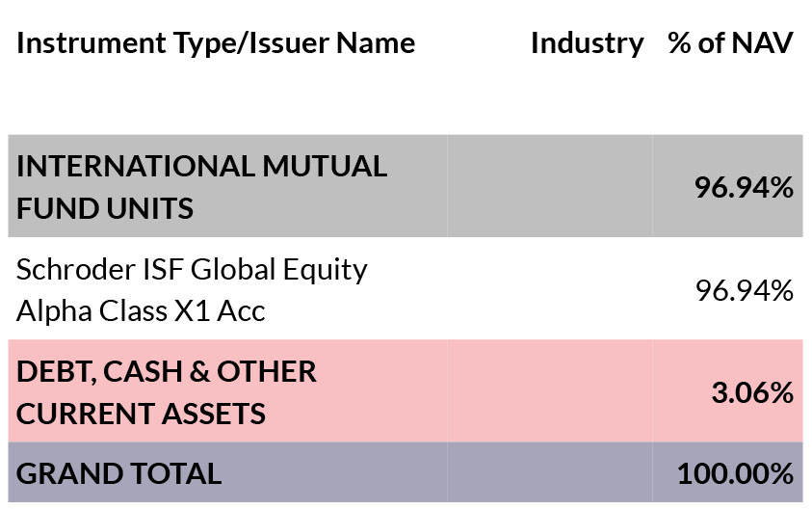Click the bold 96.94% category value
The width and height of the screenshot is (812, 509).
744,187
